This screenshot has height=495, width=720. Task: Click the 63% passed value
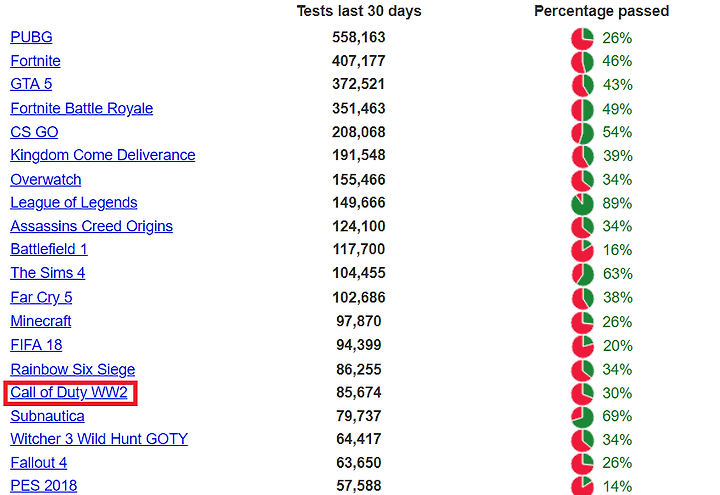coord(618,274)
